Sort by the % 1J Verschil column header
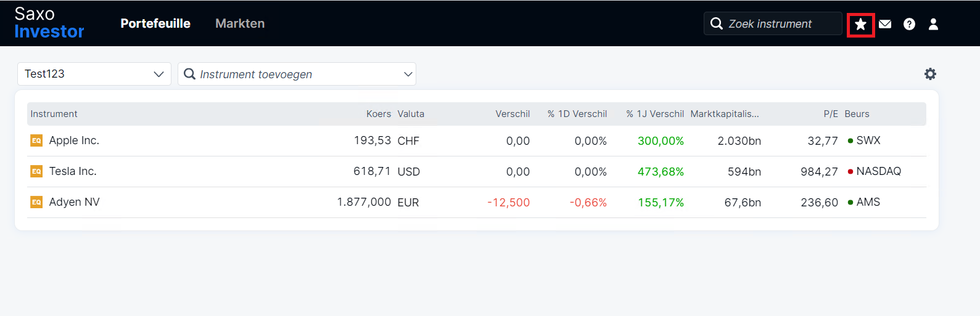 coord(655,114)
